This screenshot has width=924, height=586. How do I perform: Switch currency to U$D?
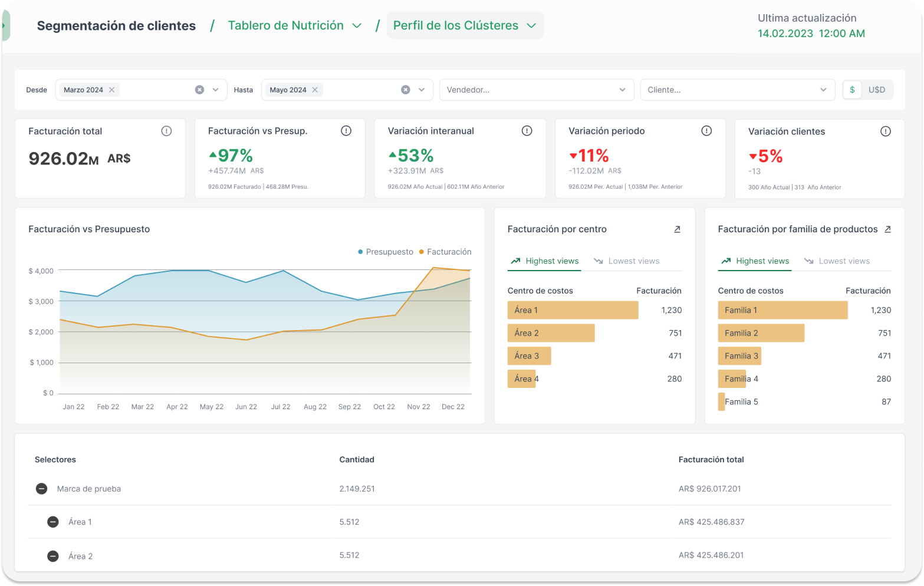(x=876, y=90)
